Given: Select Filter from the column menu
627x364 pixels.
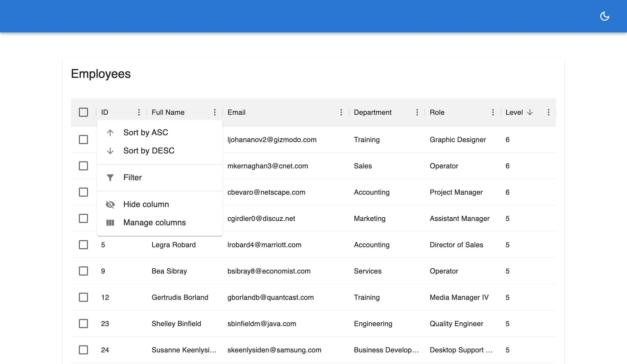Looking at the screenshot, I should pyautogui.click(x=132, y=177).
